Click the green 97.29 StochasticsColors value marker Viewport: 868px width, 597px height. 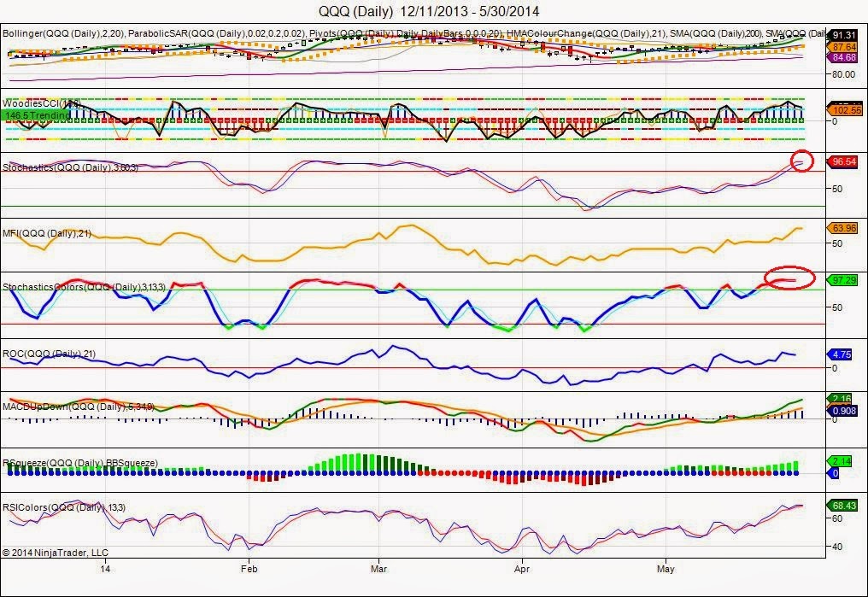click(x=842, y=280)
